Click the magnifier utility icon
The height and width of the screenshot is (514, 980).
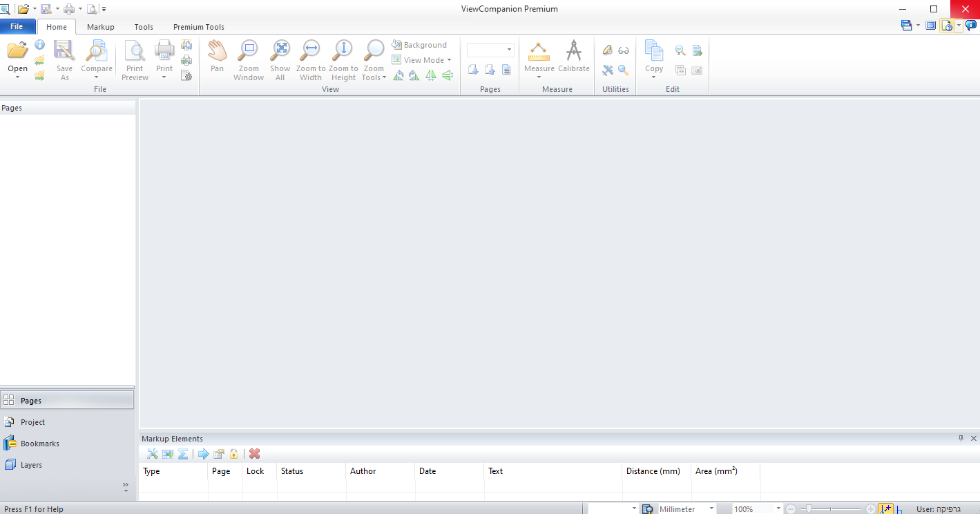click(x=624, y=70)
